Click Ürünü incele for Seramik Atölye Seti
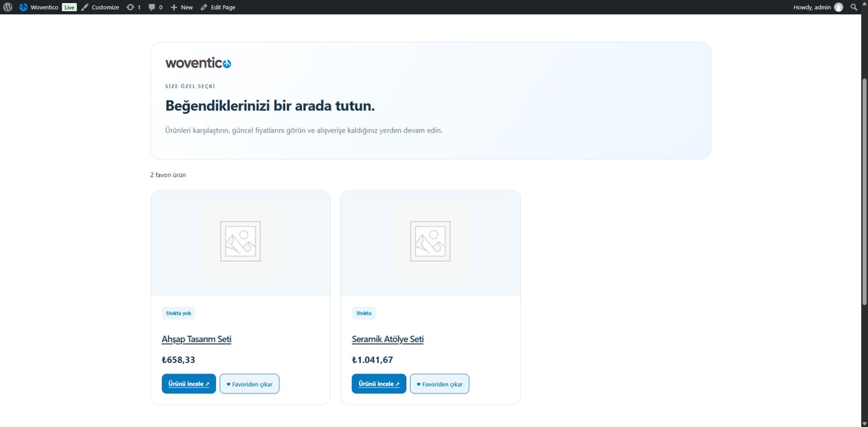Screen dimensions: 868x427 click(379, 384)
